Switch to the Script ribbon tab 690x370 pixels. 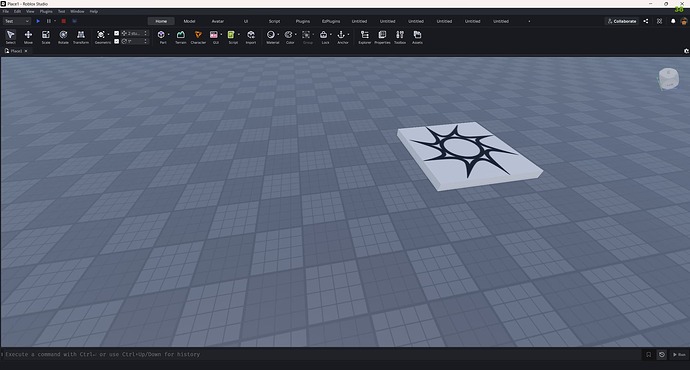pos(274,21)
